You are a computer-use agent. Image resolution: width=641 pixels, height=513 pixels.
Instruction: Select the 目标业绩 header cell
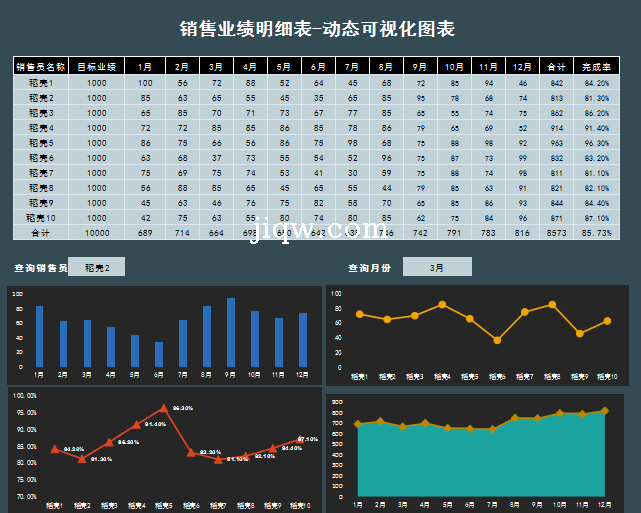(x=96, y=67)
